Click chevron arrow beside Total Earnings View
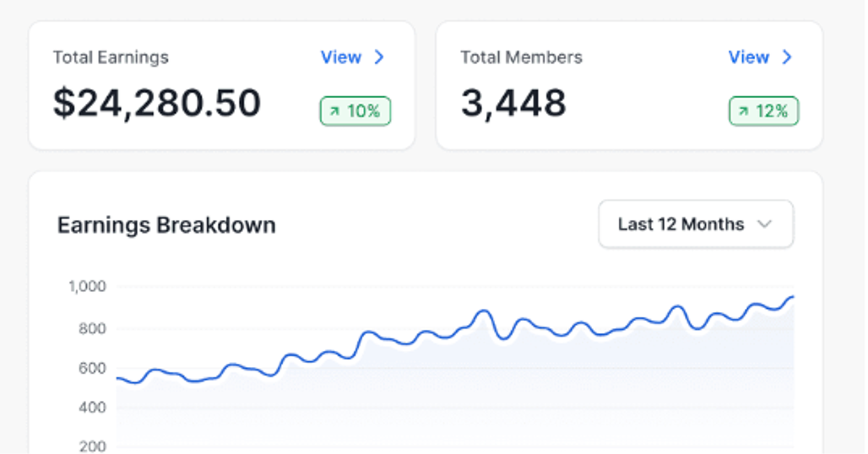The image size is (868, 454). 379,57
